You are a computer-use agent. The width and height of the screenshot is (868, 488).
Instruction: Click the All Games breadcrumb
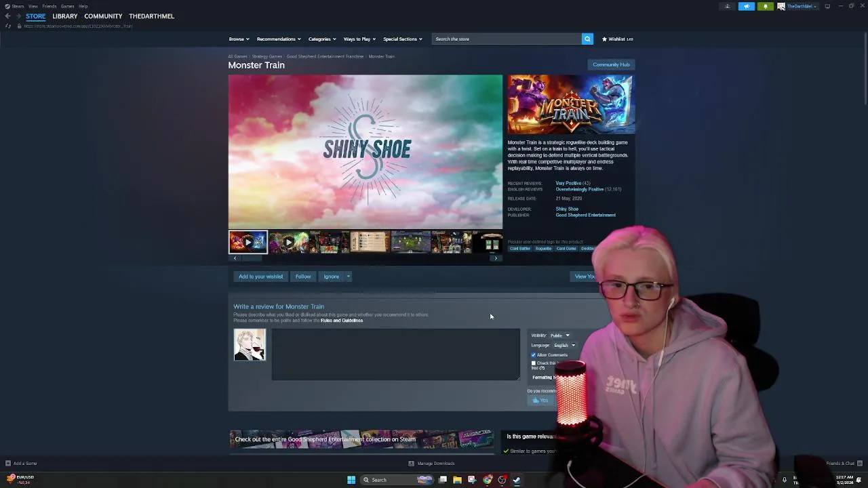pos(237,56)
